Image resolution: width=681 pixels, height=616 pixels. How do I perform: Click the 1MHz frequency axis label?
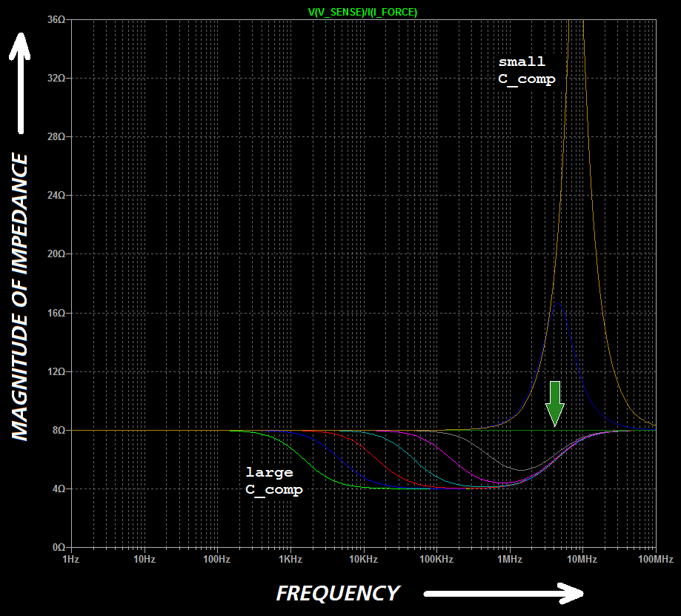pos(509,559)
